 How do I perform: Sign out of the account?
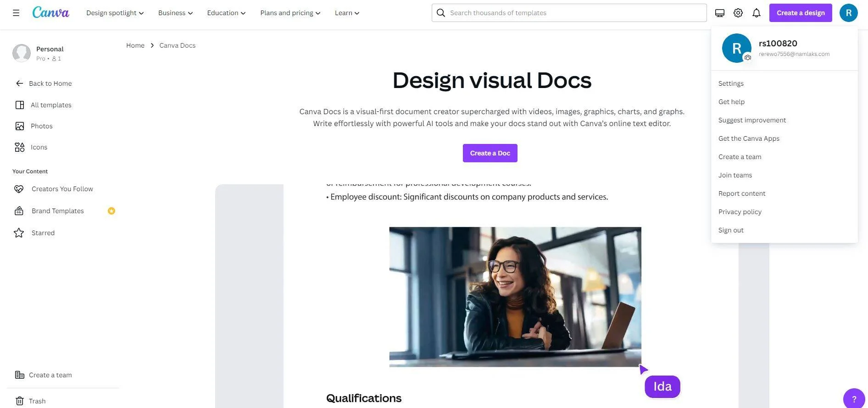(784, 230)
